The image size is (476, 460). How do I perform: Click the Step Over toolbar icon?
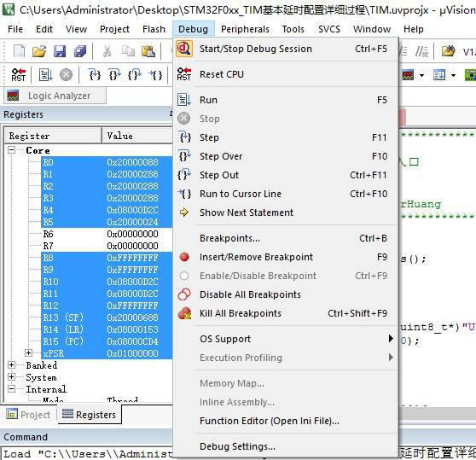tap(114, 75)
